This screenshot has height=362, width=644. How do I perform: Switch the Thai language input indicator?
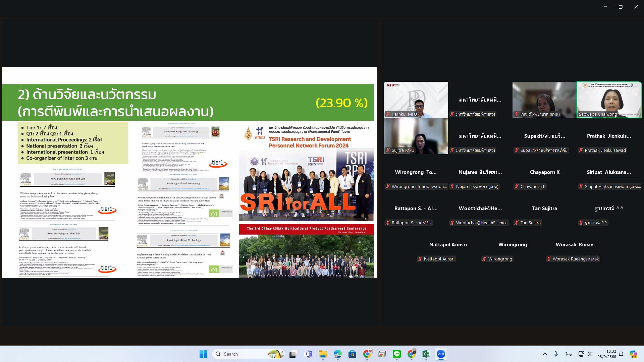[x=569, y=354]
